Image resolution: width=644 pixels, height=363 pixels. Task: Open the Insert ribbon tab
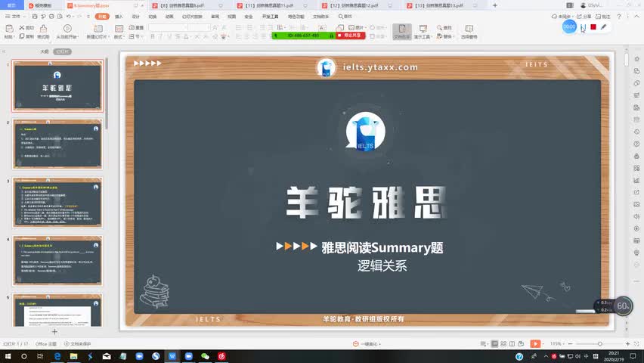pos(119,17)
